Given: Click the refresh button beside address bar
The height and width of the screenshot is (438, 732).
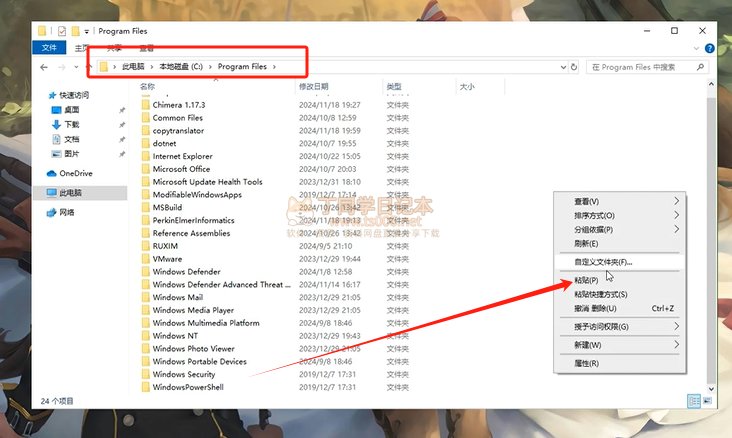Looking at the screenshot, I should coord(573,67).
